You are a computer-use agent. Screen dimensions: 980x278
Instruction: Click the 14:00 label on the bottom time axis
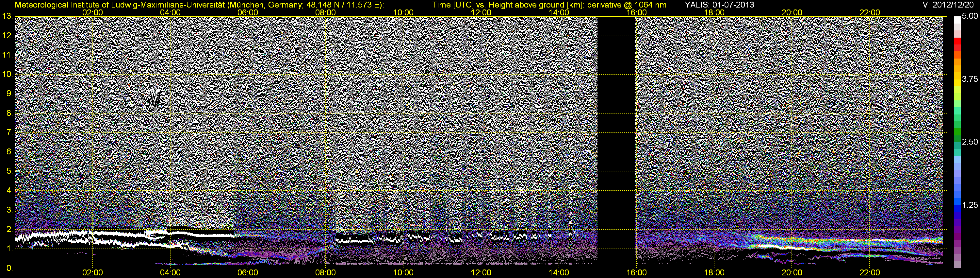pyautogui.click(x=559, y=273)
